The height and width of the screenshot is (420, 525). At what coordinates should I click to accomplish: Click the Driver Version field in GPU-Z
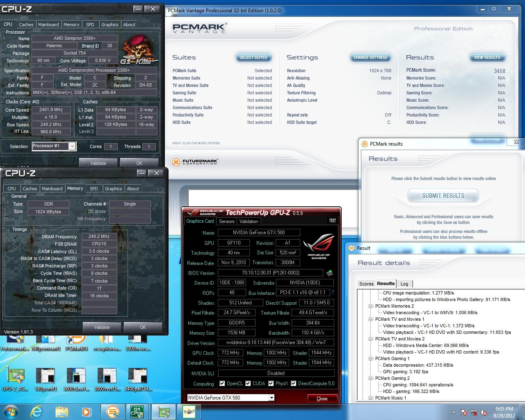276,342
